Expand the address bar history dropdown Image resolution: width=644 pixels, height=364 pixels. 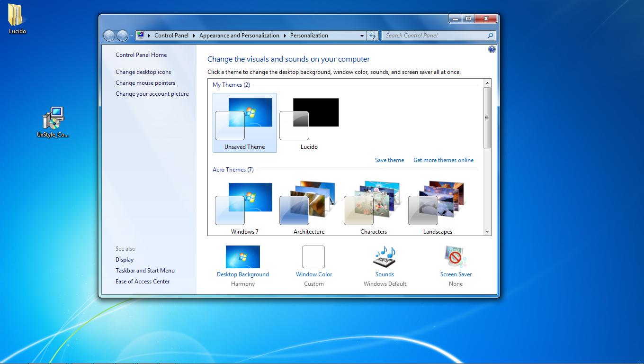pos(362,36)
